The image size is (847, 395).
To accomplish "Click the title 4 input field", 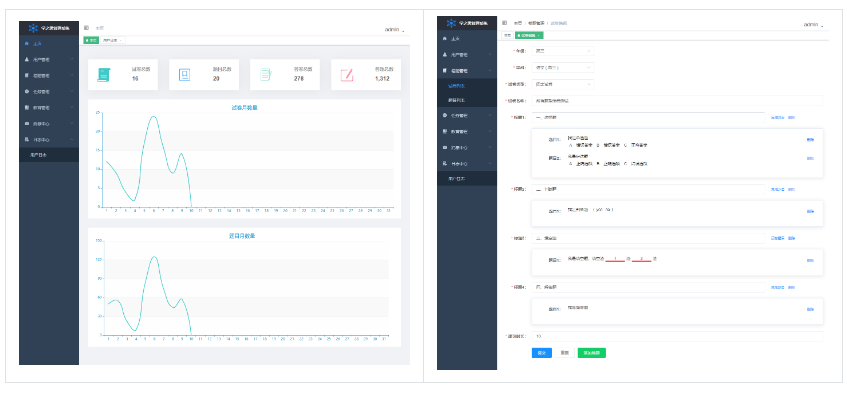I will 648,287.
